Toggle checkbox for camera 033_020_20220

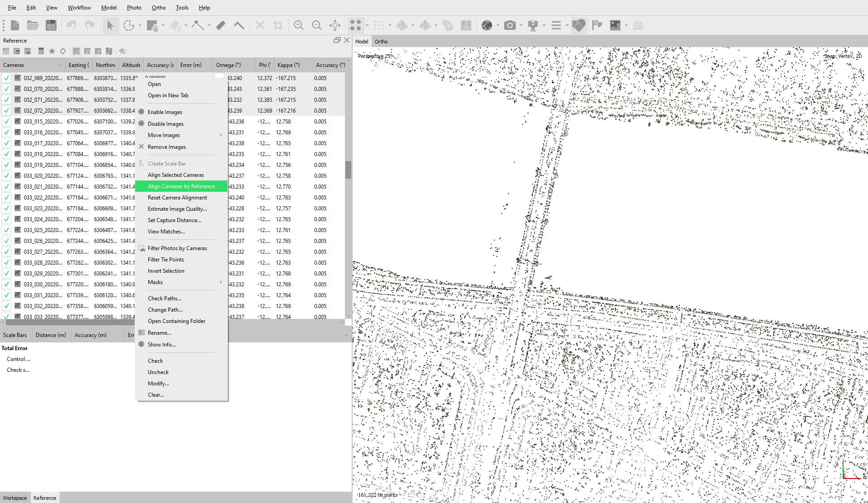tap(7, 176)
